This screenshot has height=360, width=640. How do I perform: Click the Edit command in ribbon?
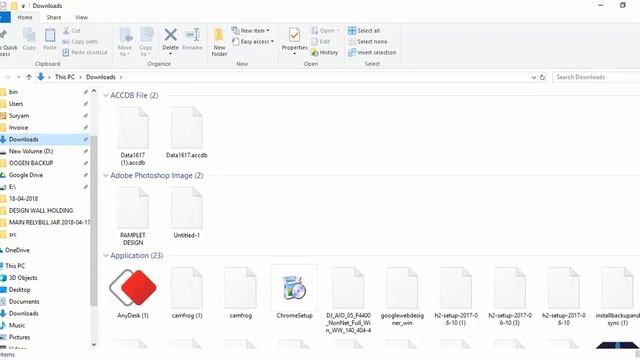point(320,42)
